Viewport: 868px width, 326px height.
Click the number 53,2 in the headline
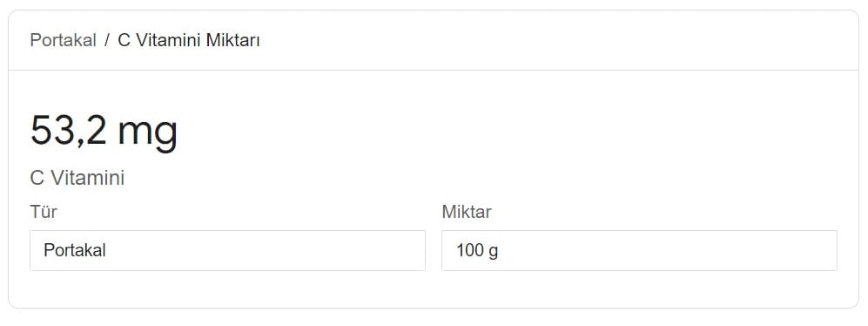(x=68, y=131)
